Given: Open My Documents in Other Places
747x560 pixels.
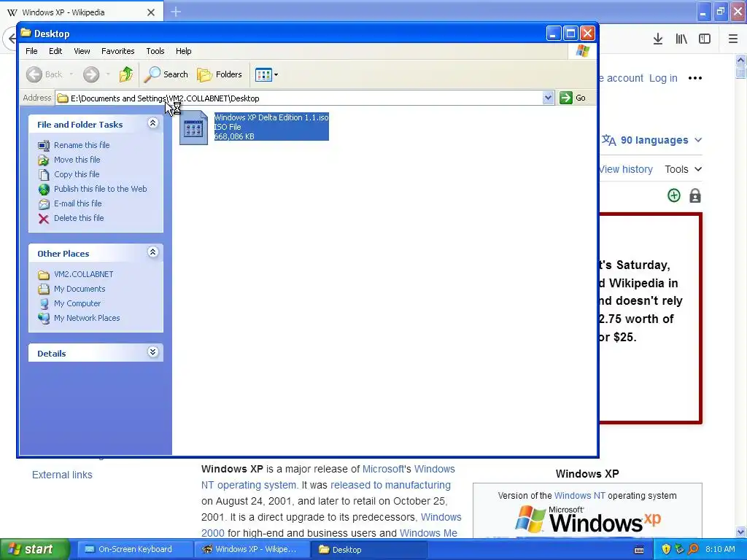Looking at the screenshot, I should pyautogui.click(x=80, y=289).
